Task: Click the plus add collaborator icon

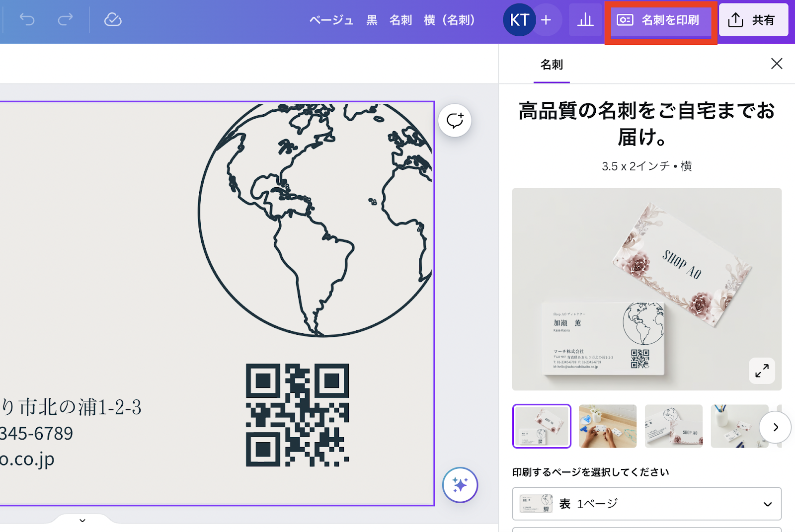Action: (546, 20)
